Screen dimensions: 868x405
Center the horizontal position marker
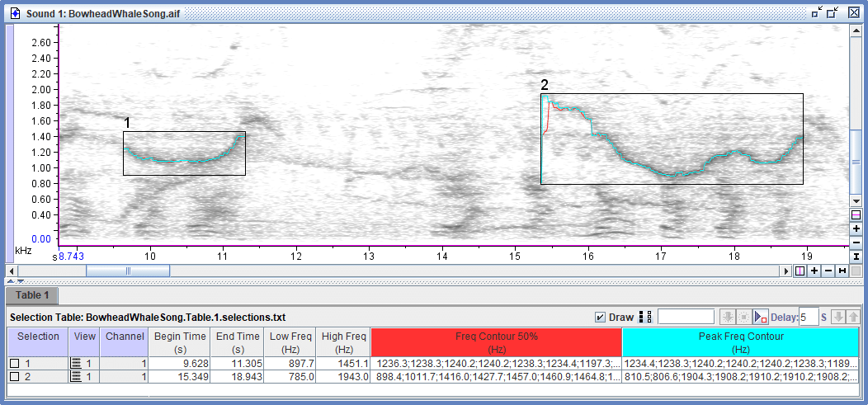[800, 271]
